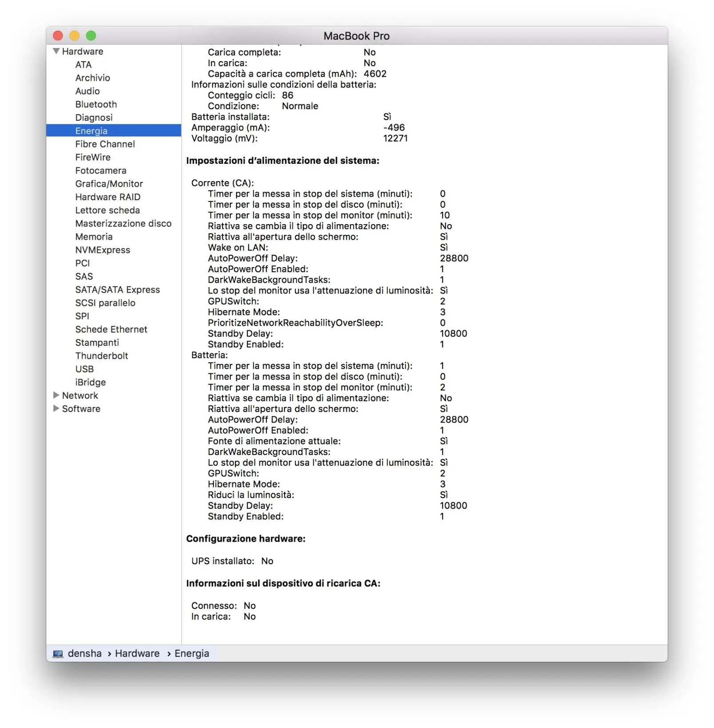
Task: Click the Software category label
Action: click(81, 409)
